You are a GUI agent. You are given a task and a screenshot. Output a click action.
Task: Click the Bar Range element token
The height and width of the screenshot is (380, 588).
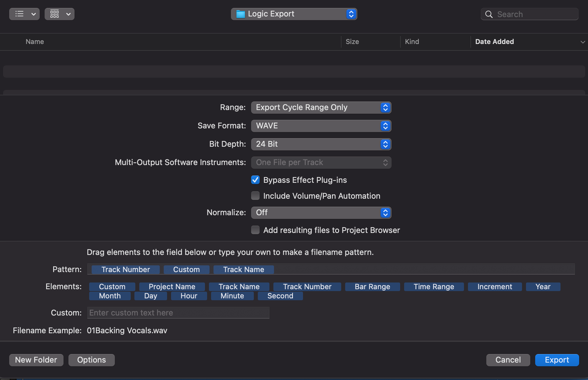373,287
